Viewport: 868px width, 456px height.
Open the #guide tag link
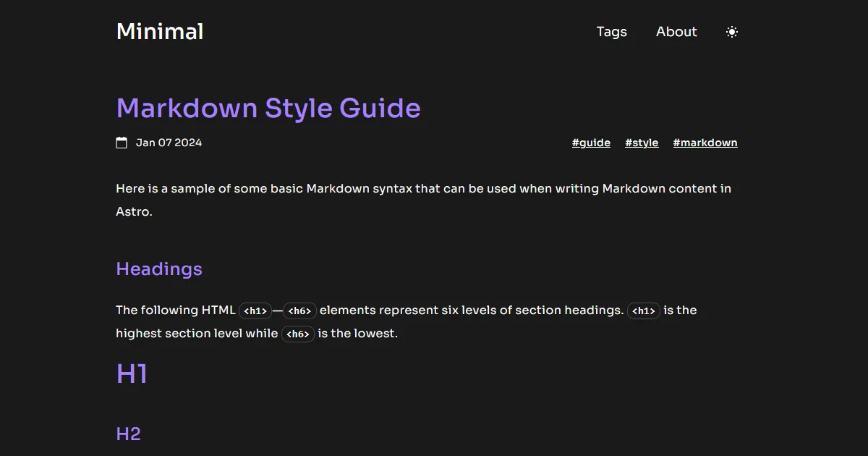point(591,143)
